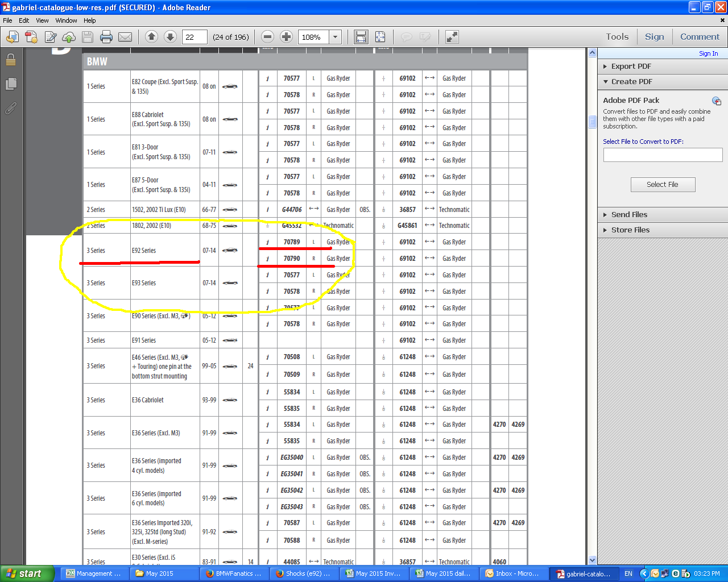Image resolution: width=728 pixels, height=582 pixels.
Task: Click the Create PDF online toolbar icon
Action: click(31, 37)
